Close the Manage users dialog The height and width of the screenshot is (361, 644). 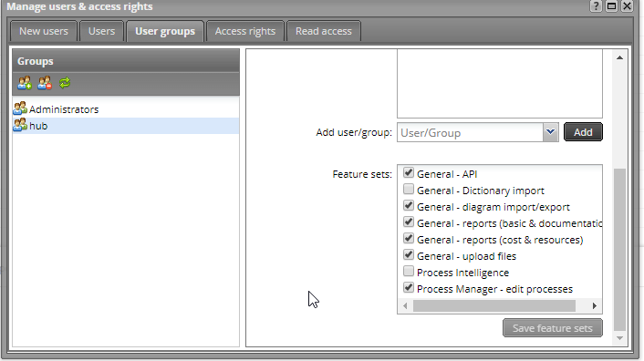coord(628,6)
